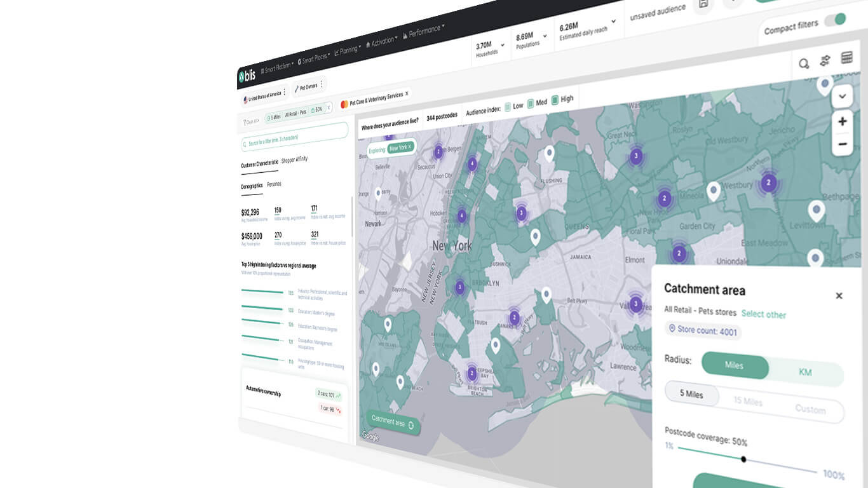Select the Personas sub-tab
The width and height of the screenshot is (868, 488).
point(274,184)
